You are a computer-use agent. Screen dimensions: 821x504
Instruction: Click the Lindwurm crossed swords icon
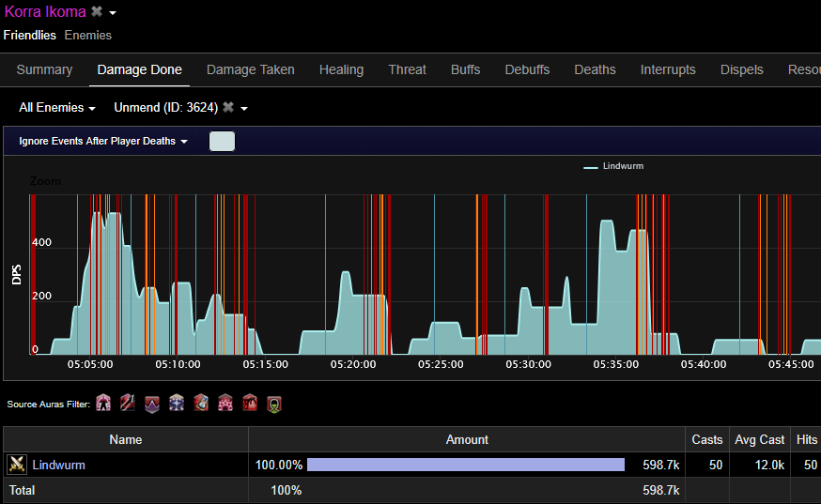(x=17, y=465)
